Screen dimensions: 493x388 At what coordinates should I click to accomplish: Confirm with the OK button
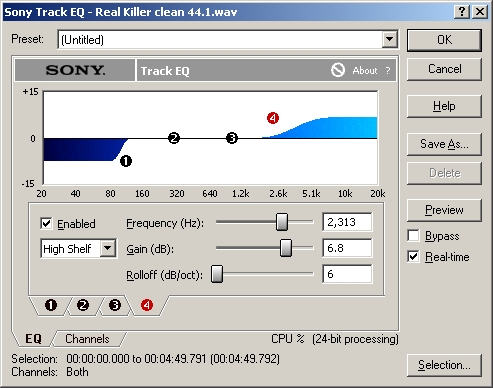tap(444, 40)
